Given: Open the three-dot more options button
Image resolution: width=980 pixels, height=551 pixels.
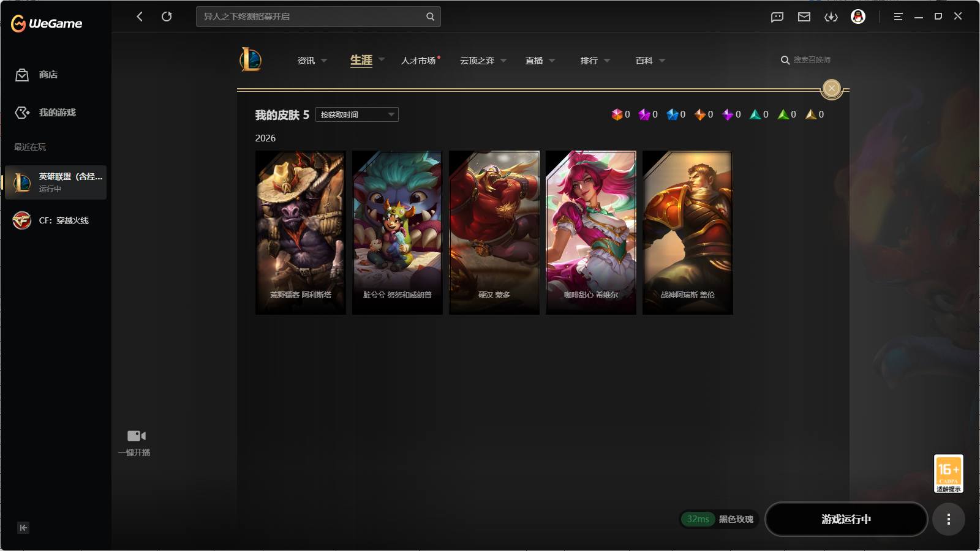Looking at the screenshot, I should tap(949, 519).
